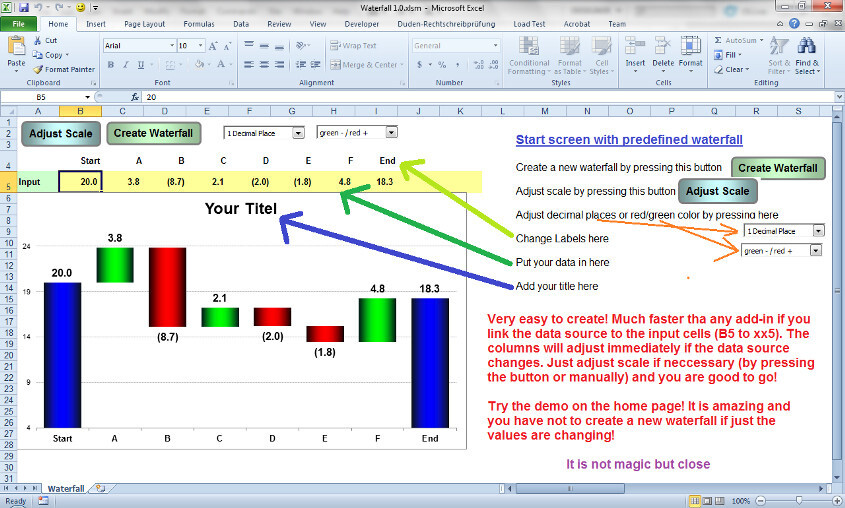
Task: Toggle Italic formatting
Action: 126,65
